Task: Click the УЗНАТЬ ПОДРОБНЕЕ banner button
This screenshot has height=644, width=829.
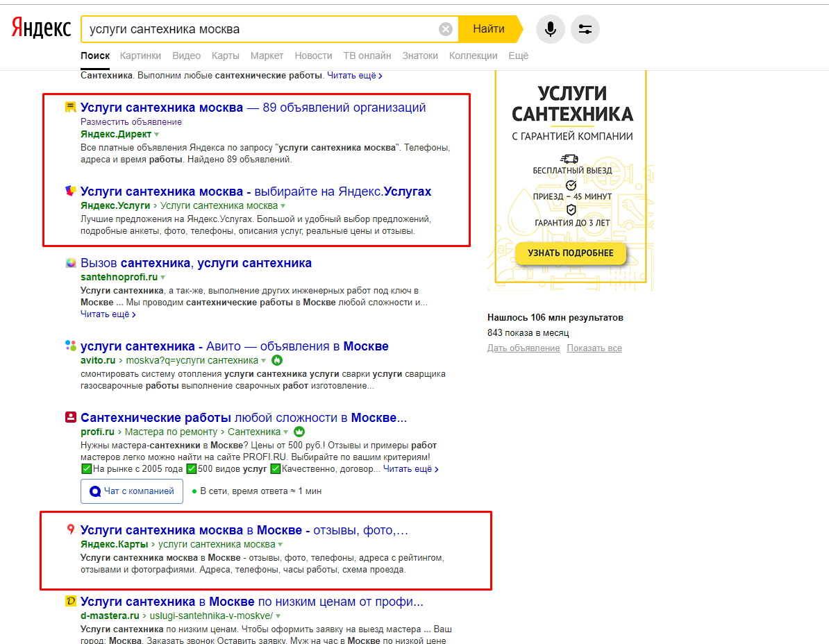Action: click(x=571, y=253)
